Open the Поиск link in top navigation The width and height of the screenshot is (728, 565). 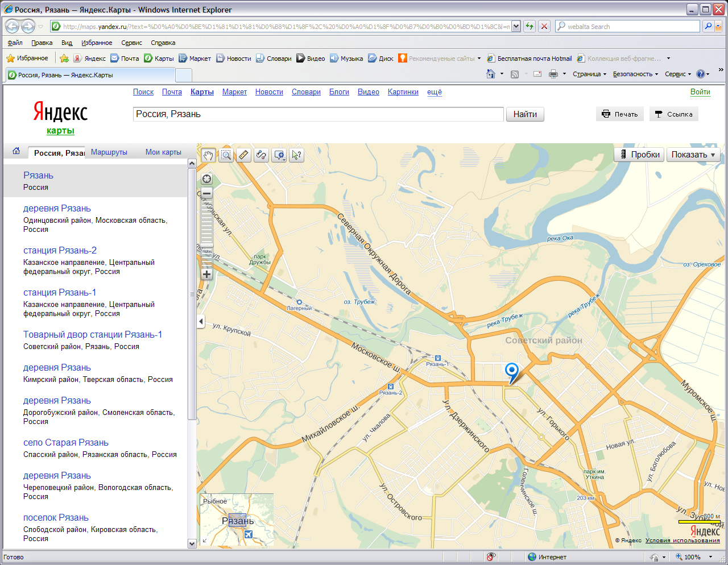(143, 92)
